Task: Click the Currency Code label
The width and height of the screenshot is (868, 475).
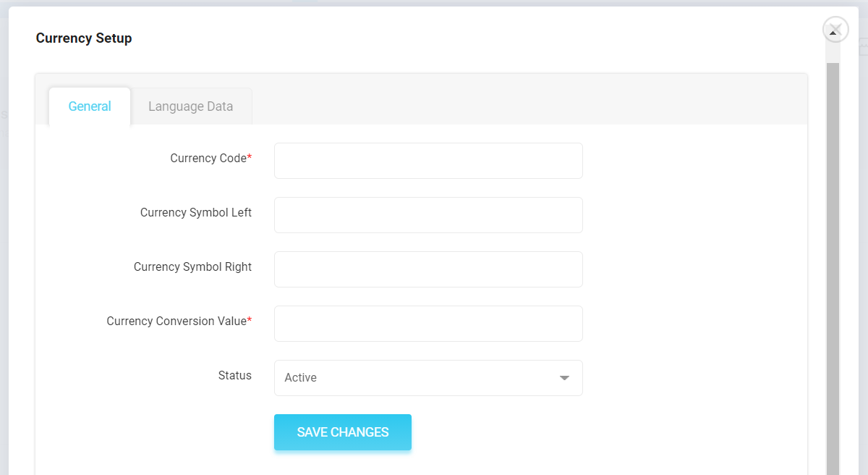Action: (211, 158)
